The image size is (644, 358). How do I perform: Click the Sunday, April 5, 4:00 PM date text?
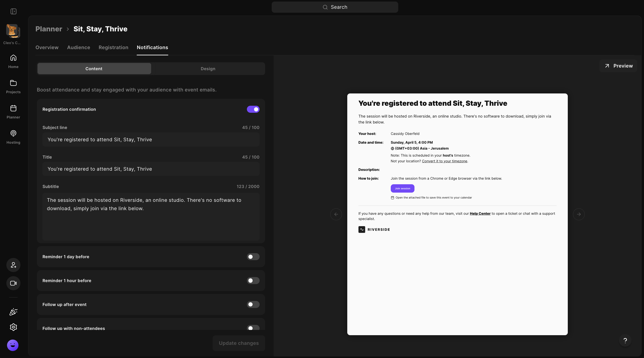(x=412, y=143)
